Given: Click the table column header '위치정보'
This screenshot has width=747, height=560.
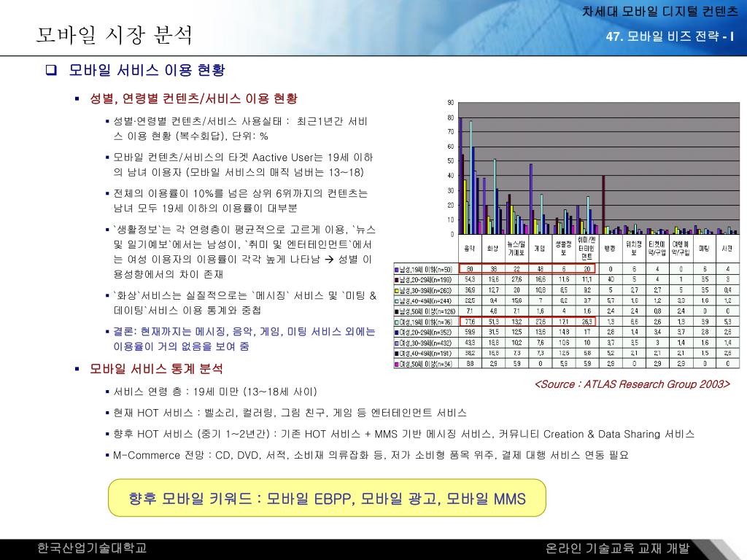Looking at the screenshot, I should pyautogui.click(x=634, y=248).
